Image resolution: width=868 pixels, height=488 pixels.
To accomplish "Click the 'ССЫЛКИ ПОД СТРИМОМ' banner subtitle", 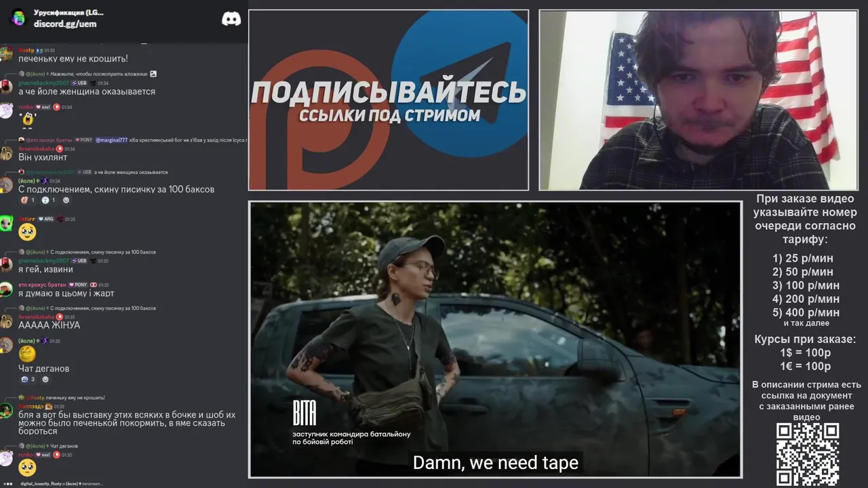I will [389, 116].
